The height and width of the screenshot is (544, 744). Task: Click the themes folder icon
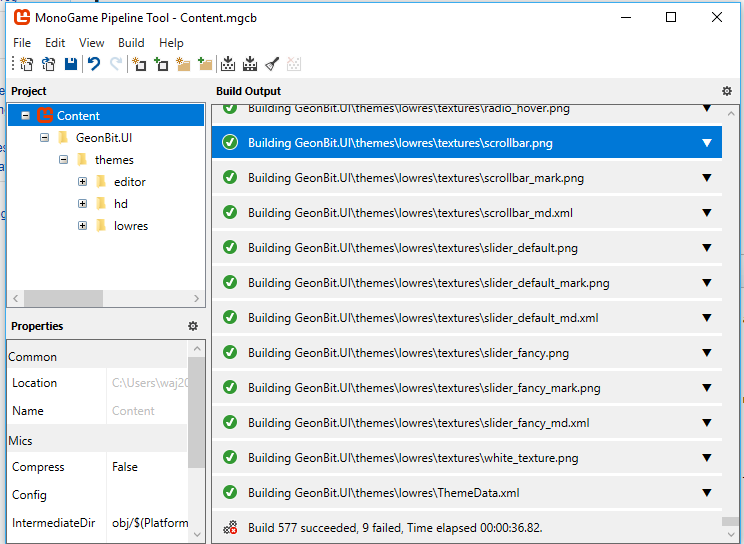tap(82, 159)
